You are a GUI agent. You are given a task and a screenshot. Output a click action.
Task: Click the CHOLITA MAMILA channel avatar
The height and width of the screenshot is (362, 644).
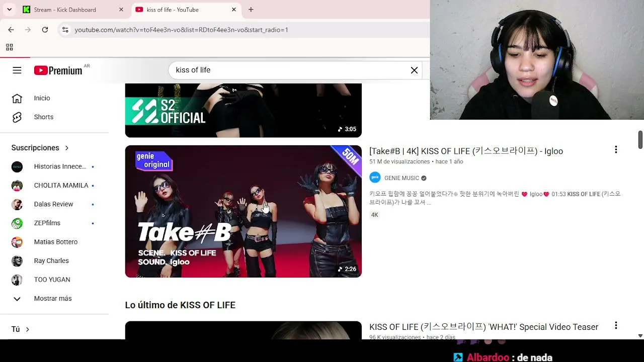(17, 186)
